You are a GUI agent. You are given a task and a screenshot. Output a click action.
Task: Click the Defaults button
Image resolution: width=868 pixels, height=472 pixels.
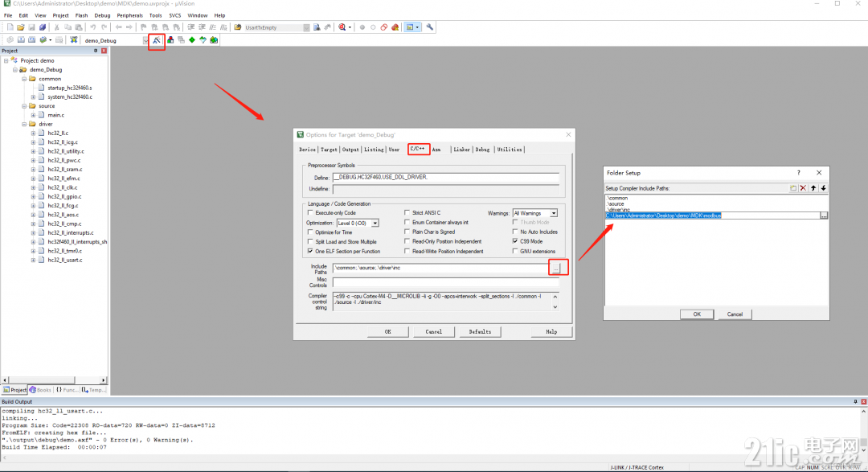480,332
